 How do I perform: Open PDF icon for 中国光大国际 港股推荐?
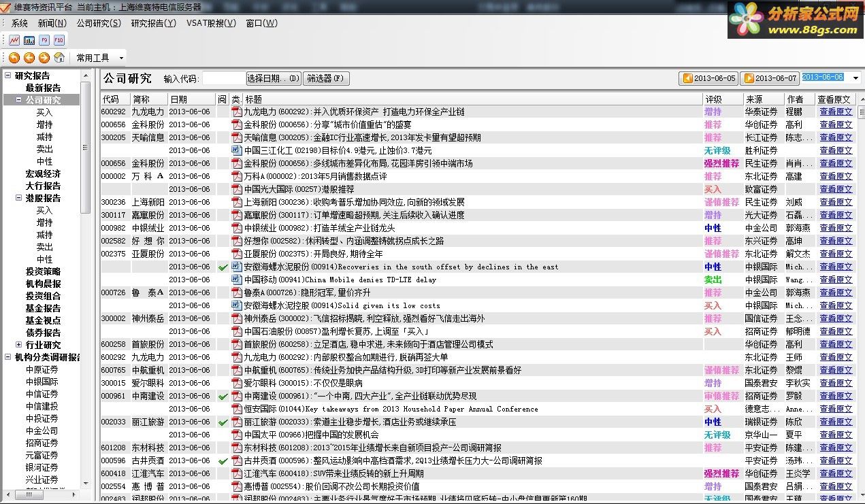pos(237,189)
